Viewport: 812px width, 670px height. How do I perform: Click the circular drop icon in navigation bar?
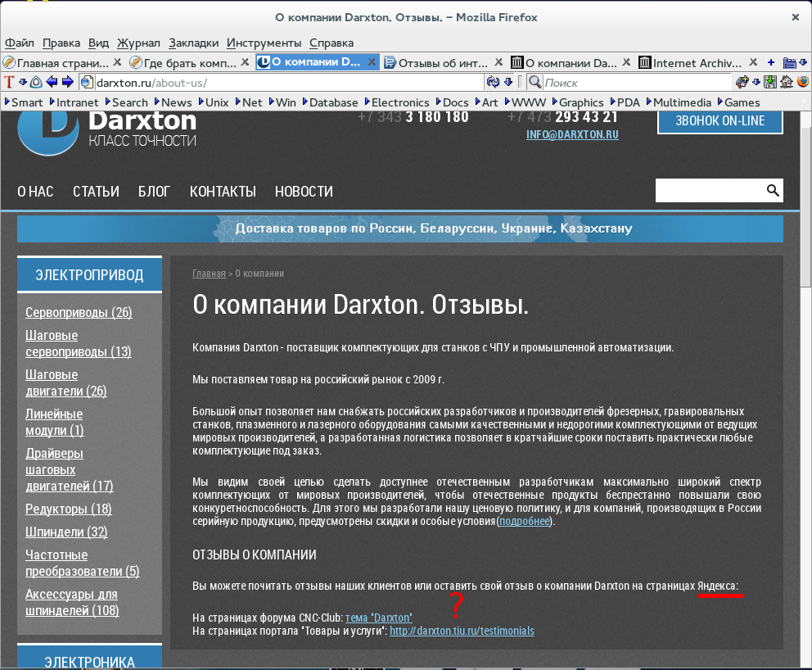pos(36,82)
